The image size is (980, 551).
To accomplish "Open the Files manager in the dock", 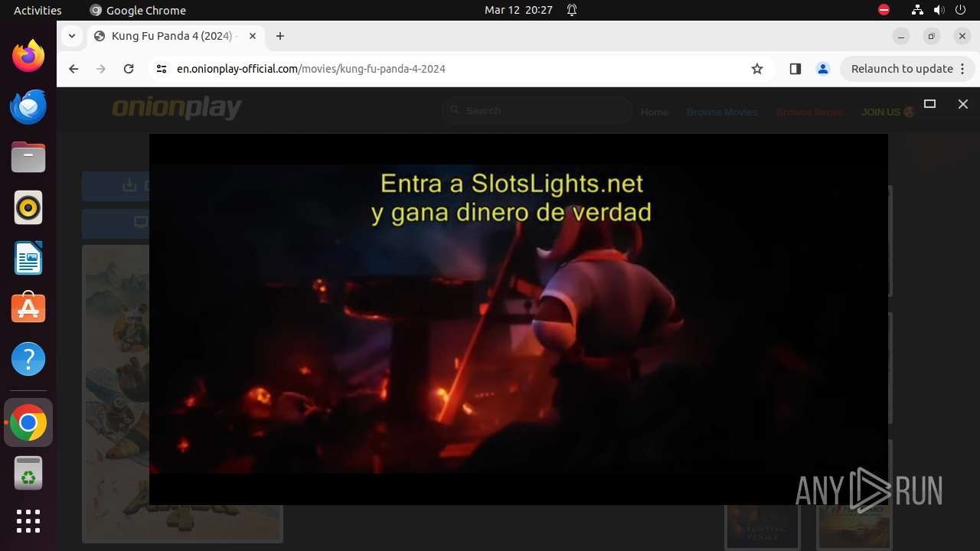I will coord(28,157).
